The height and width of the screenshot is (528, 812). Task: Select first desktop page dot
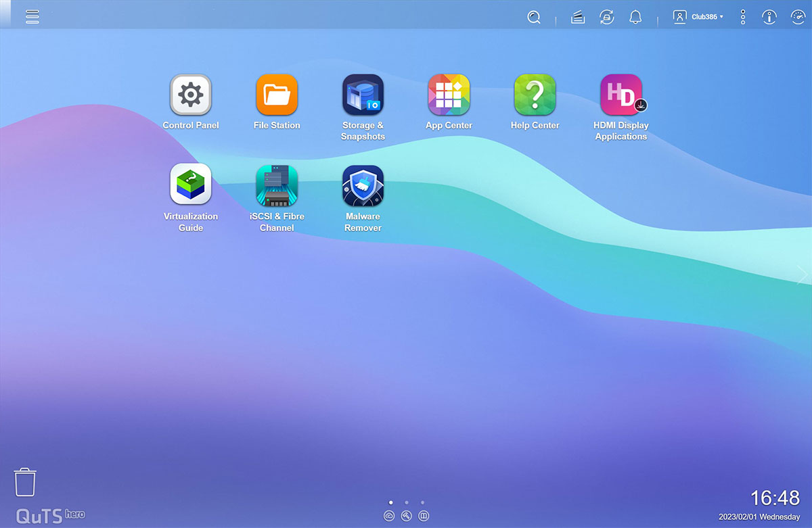[x=390, y=502]
